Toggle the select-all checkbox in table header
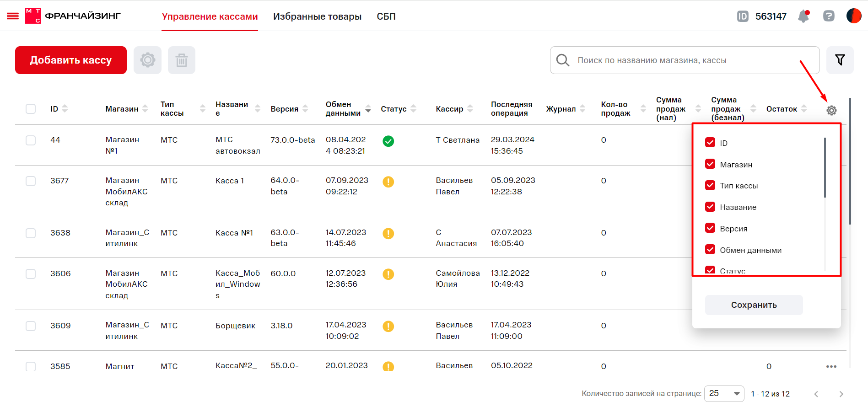This screenshot has height=407, width=868. click(x=31, y=109)
